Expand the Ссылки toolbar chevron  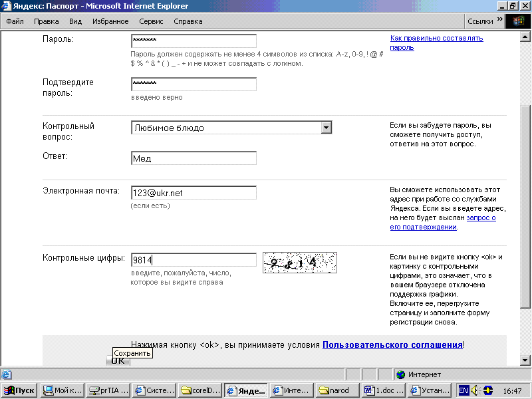pos(500,19)
